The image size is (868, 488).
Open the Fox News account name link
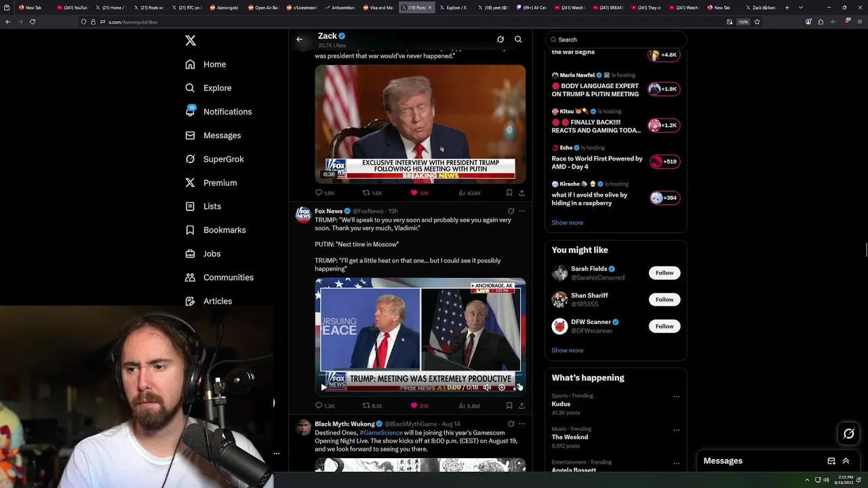[329, 211]
